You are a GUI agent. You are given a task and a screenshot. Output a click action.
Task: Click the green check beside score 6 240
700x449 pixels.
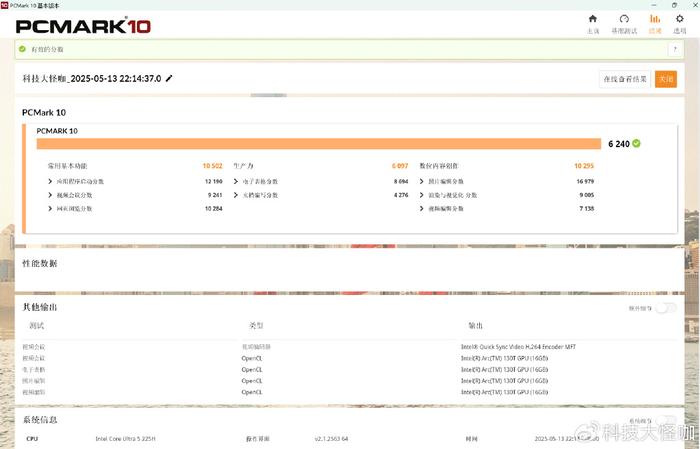pyautogui.click(x=636, y=143)
